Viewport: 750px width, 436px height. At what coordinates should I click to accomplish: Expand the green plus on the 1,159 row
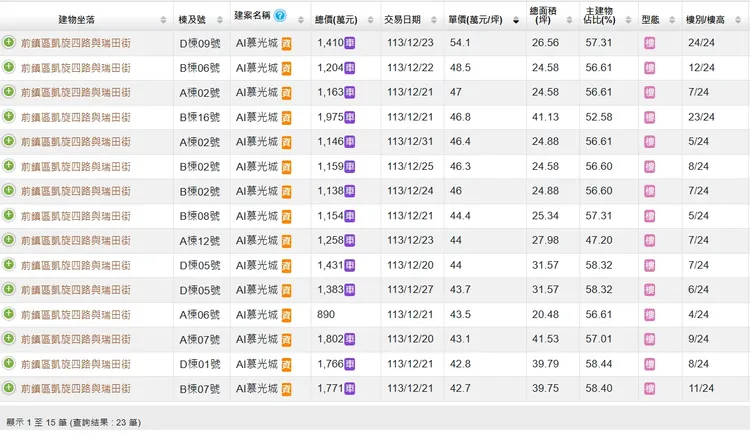click(9, 166)
